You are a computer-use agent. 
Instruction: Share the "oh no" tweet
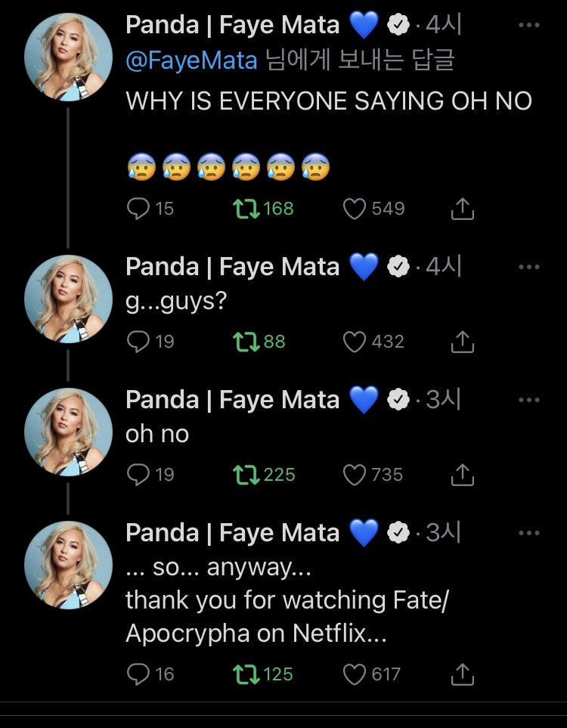tap(462, 475)
